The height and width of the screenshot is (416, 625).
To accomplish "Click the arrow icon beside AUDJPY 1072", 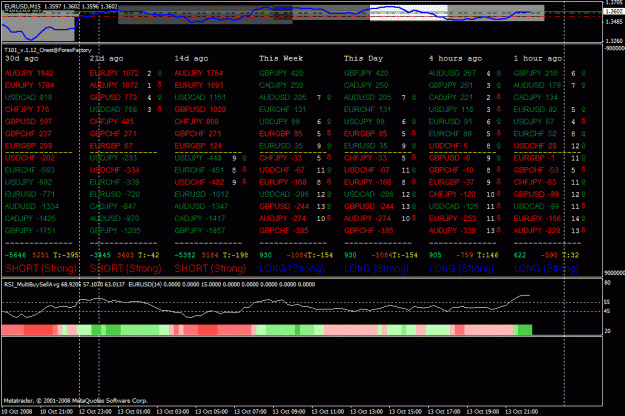I will (159, 85).
